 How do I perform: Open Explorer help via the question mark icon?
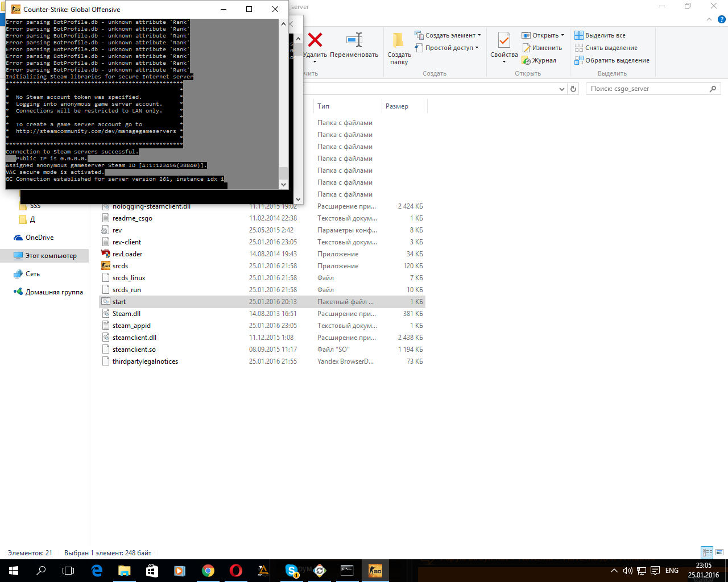click(x=722, y=19)
